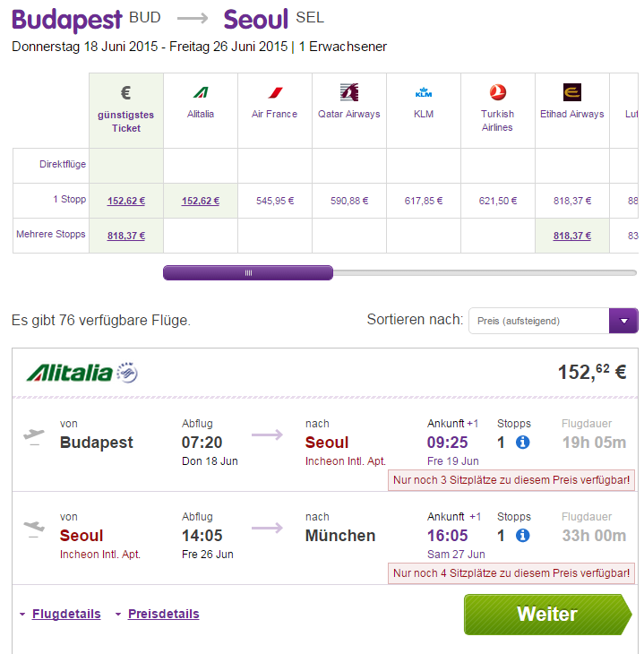Choose the Turkish Airlines logo icon

point(497,92)
